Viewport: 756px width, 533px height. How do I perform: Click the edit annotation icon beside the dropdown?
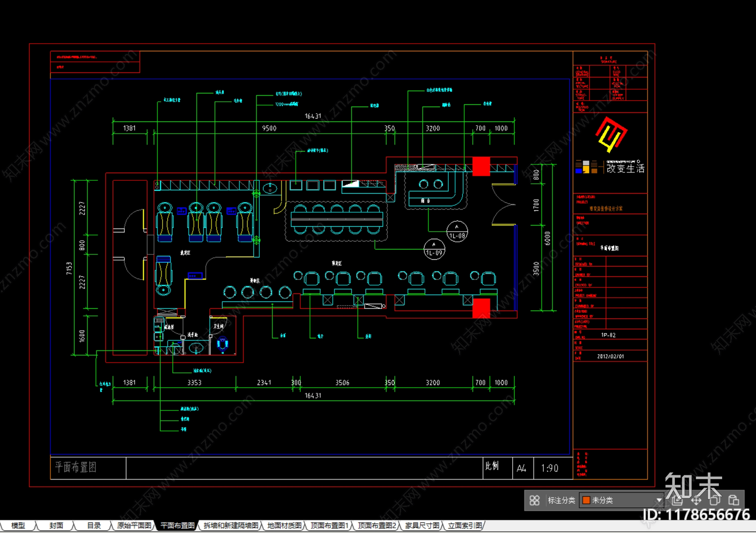[x=677, y=500]
